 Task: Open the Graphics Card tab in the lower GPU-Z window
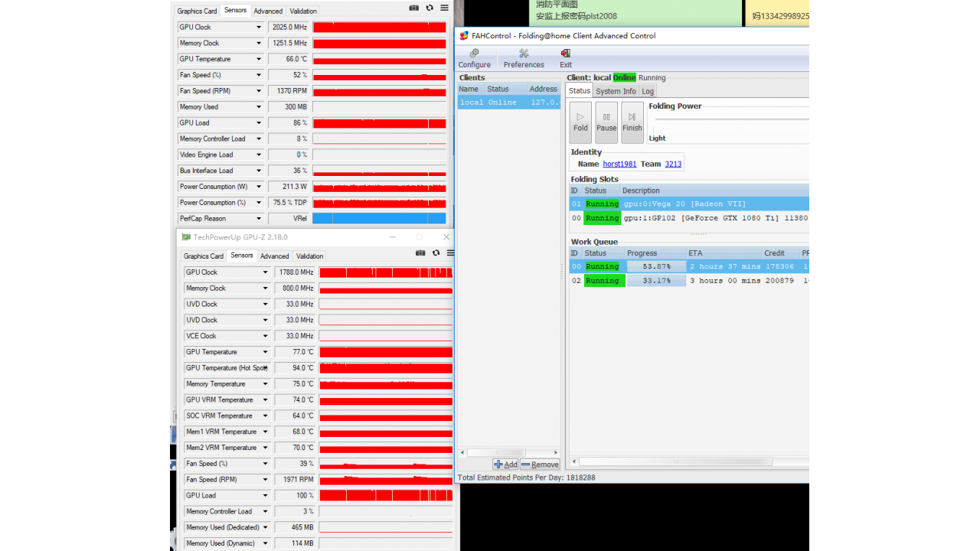(x=204, y=256)
